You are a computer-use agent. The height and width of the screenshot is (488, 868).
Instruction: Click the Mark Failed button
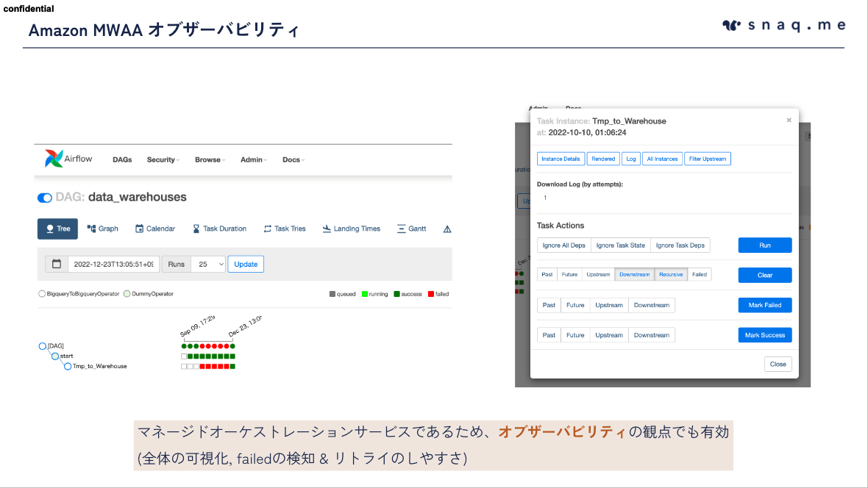click(765, 305)
